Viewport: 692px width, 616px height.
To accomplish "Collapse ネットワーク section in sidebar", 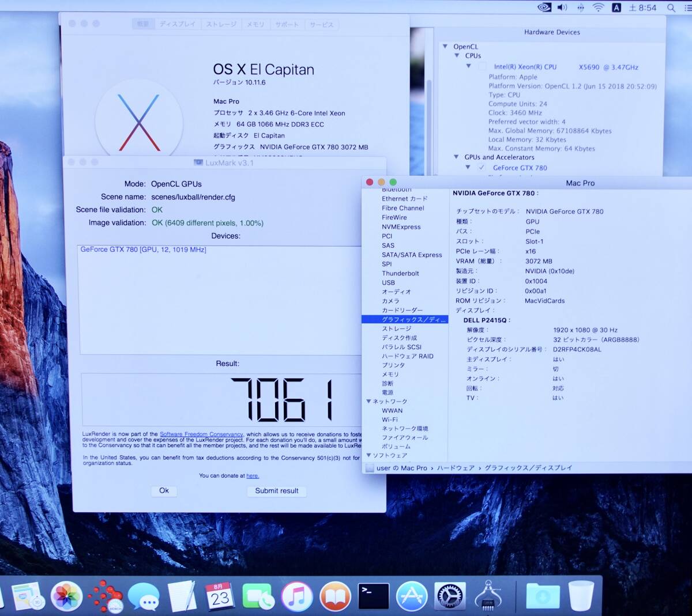I will pyautogui.click(x=368, y=402).
